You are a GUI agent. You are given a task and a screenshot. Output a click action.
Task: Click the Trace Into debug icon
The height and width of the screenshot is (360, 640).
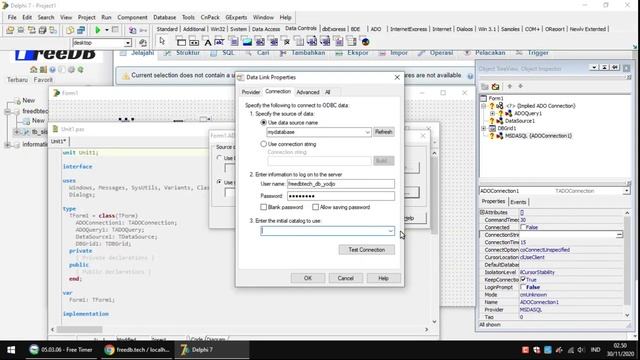pos(132,30)
